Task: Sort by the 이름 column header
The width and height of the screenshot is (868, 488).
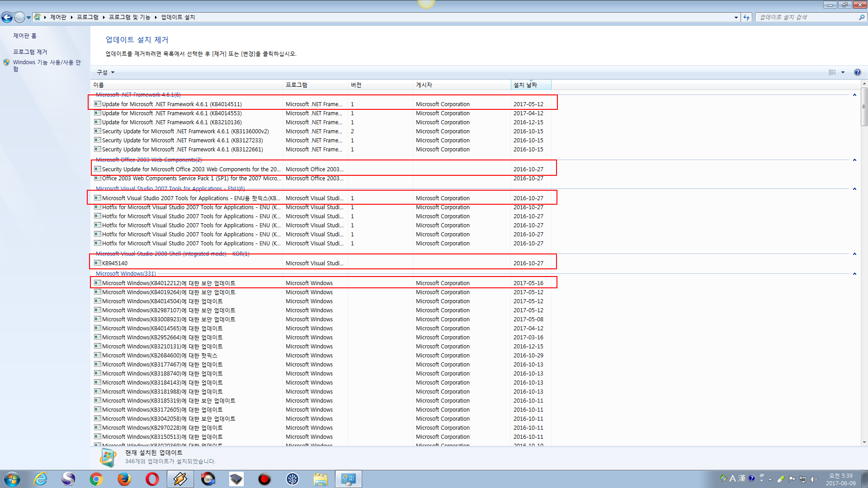Action: click(x=186, y=85)
